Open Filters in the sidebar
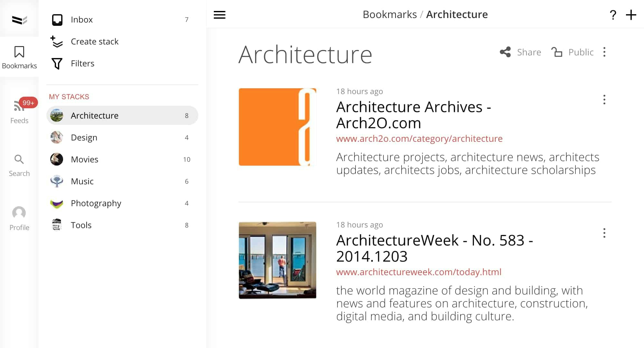644x348 pixels. tap(82, 63)
